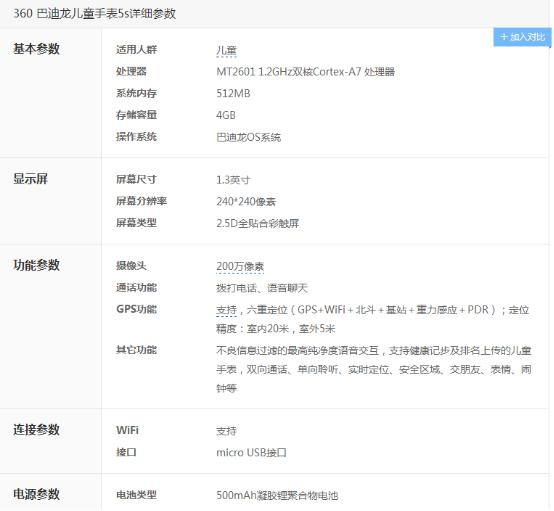Click the 加入对比 button
This screenshot has width=554, height=511.
point(522,37)
